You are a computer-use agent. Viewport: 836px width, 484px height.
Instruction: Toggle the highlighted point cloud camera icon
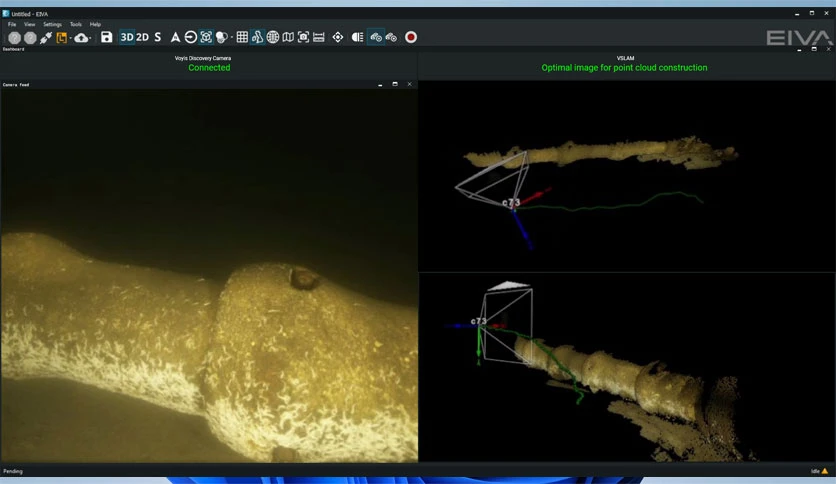point(376,37)
